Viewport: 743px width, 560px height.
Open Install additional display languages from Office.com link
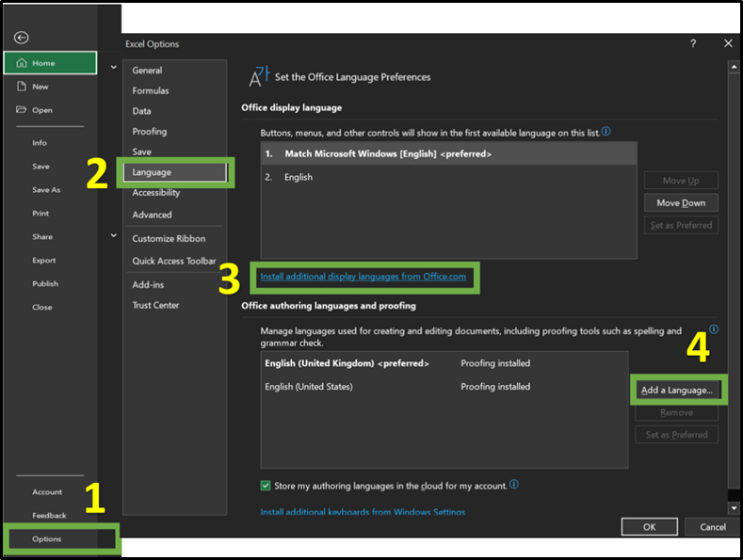point(363,276)
